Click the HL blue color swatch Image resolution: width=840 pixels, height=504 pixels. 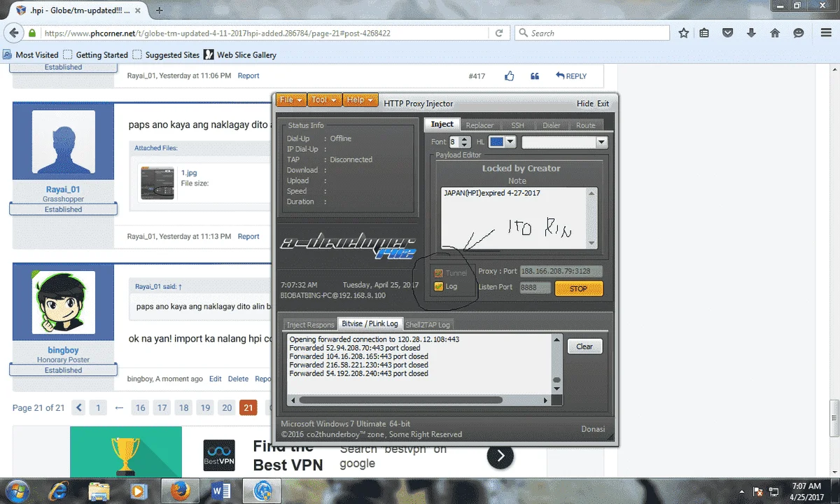pos(496,141)
